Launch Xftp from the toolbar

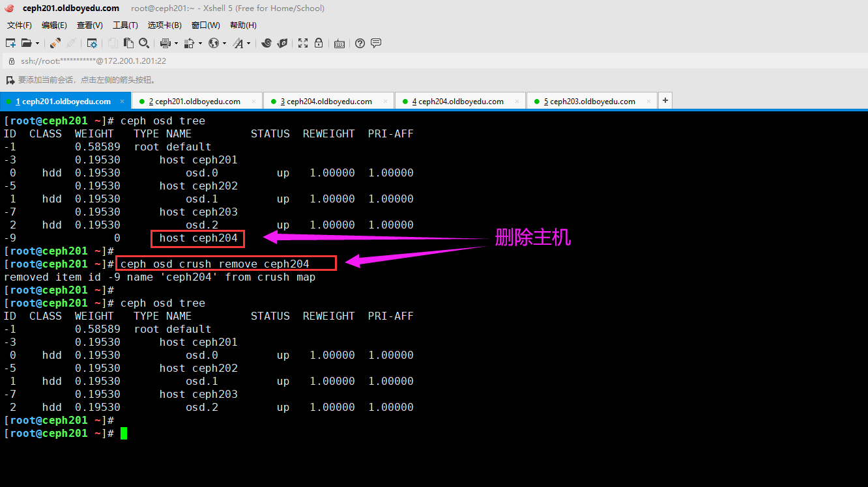coord(282,43)
